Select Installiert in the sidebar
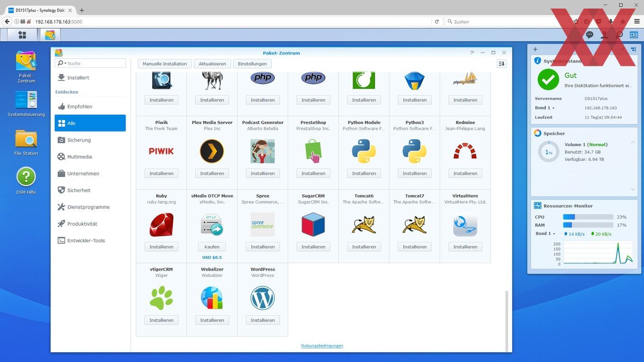This screenshot has width=644, height=362. 90,78
